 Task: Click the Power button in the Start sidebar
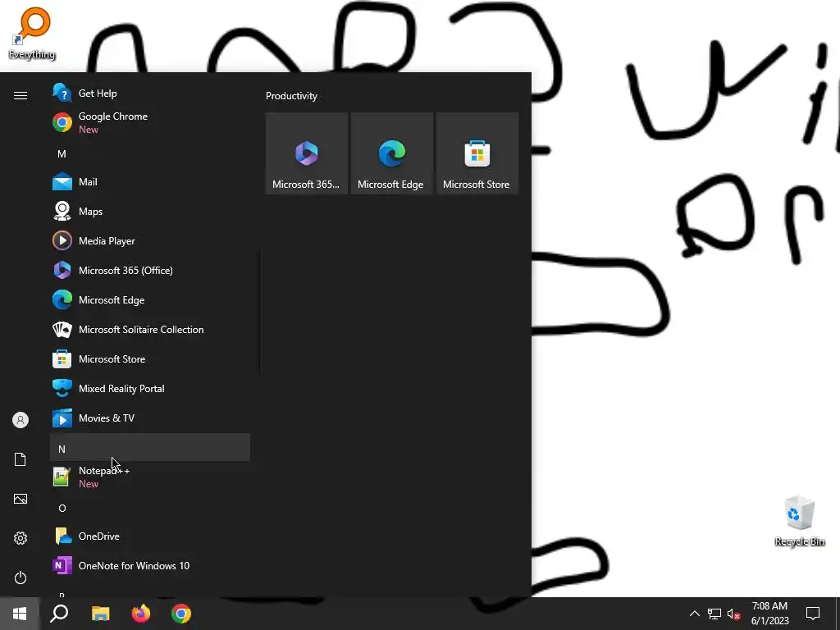(x=21, y=577)
